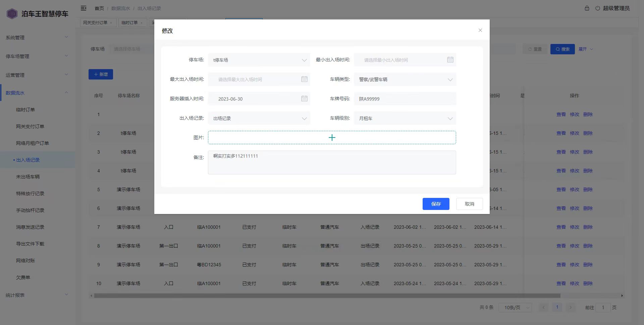Open calendar icon for 最小出入场时间
This screenshot has width=644, height=325.
coord(450,60)
